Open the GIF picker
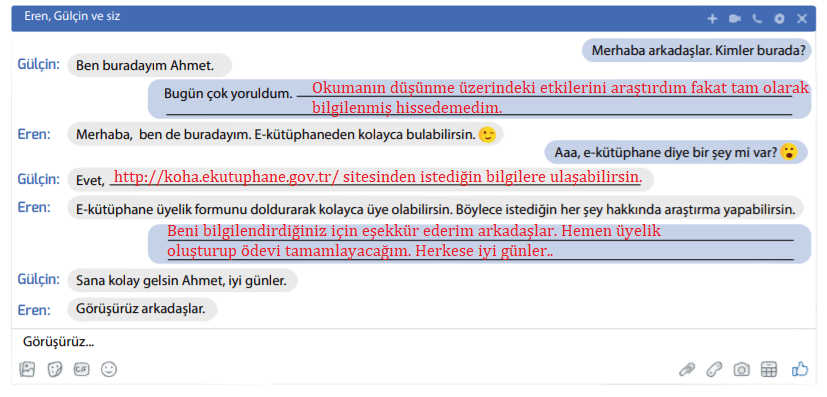827x397 pixels. (x=81, y=370)
